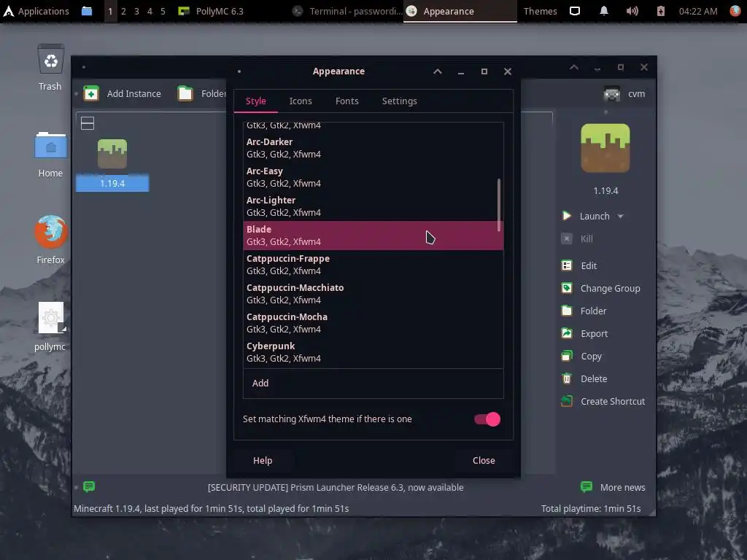Screen dimensions: 747x560
Task: Click the Launch text in PollyMC sidebar
Action: tap(595, 216)
